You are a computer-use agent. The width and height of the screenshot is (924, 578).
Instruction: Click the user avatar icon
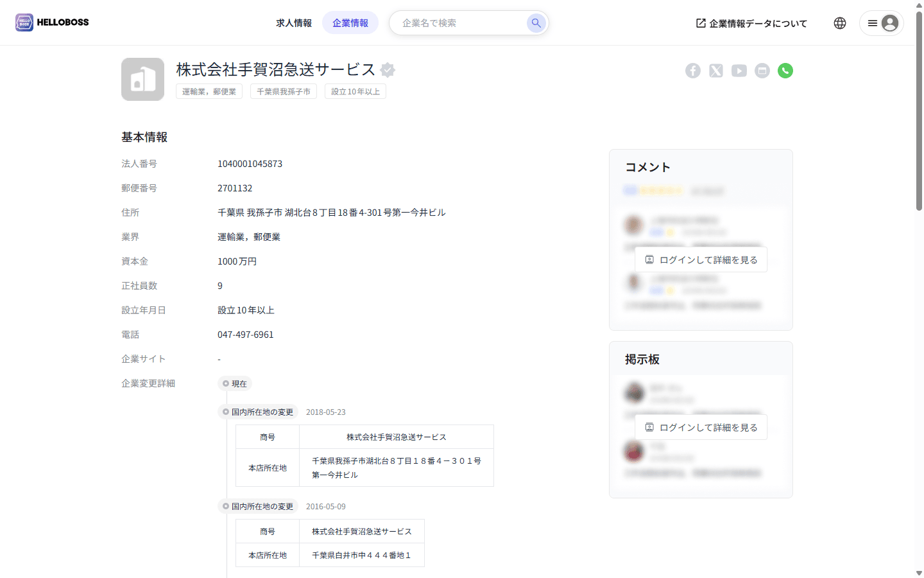[x=890, y=23]
